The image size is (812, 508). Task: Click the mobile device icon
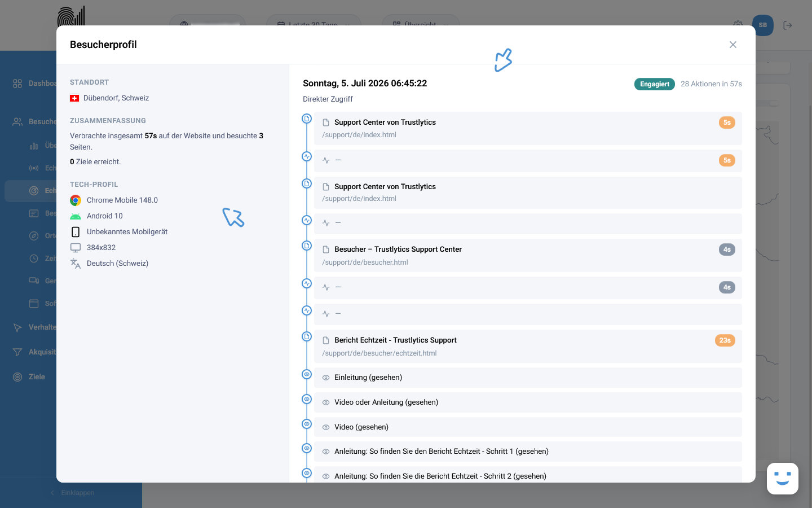click(76, 232)
